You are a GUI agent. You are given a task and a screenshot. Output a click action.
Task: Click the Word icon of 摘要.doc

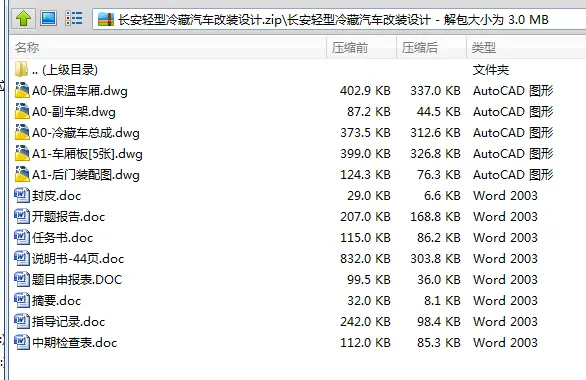[x=22, y=300]
